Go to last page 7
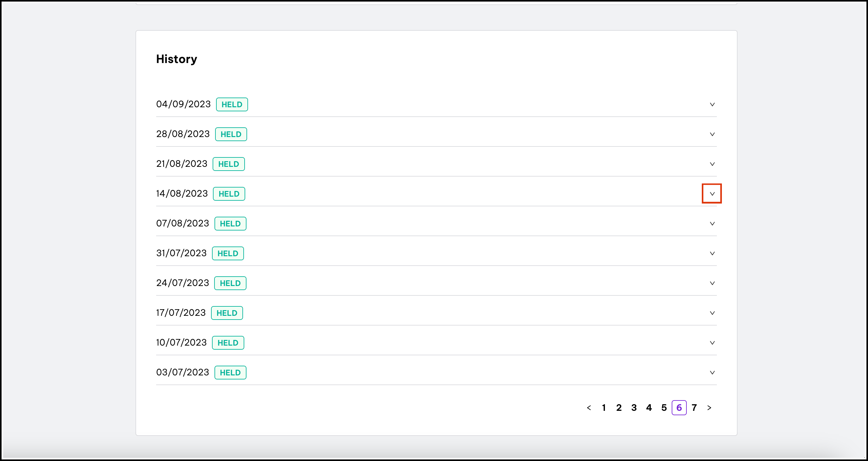 tap(694, 408)
